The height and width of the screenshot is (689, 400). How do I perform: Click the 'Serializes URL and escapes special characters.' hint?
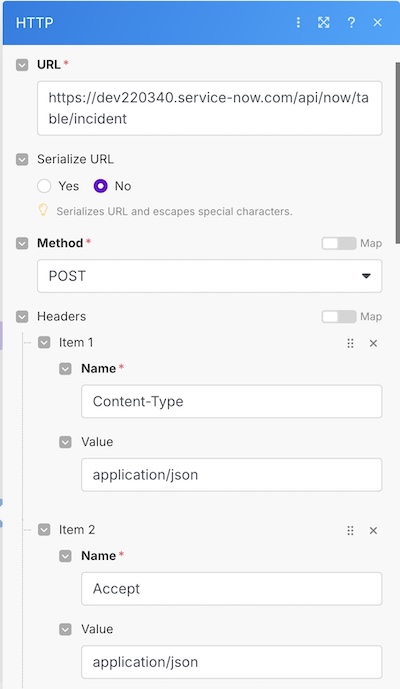(x=174, y=211)
